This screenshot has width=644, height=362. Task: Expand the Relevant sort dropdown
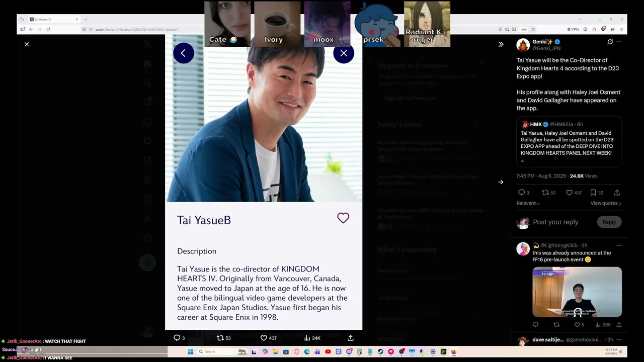528,203
